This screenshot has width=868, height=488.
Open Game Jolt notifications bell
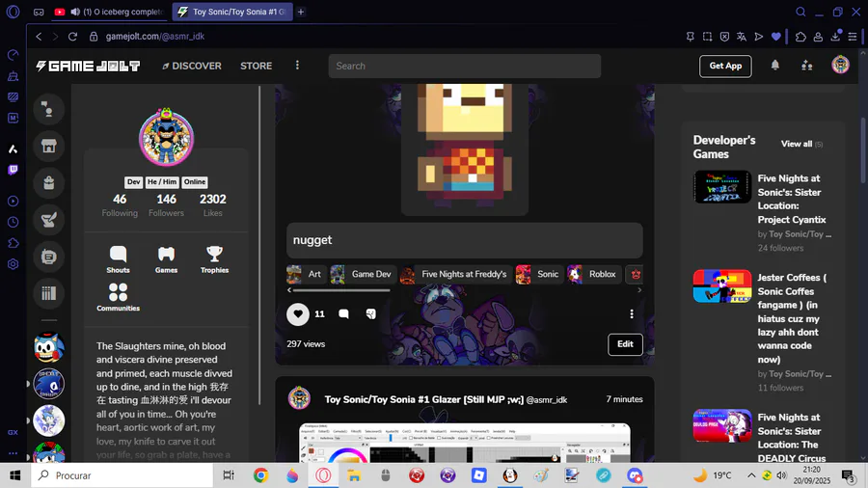pos(775,66)
